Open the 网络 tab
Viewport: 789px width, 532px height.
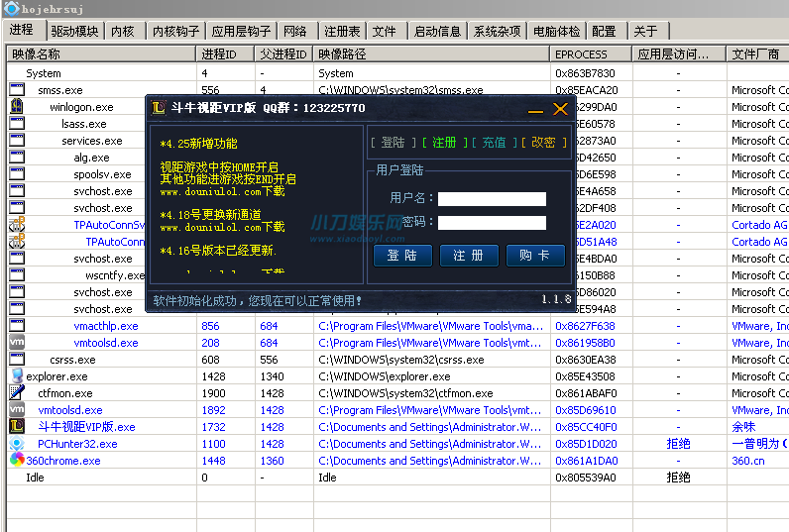[x=294, y=31]
